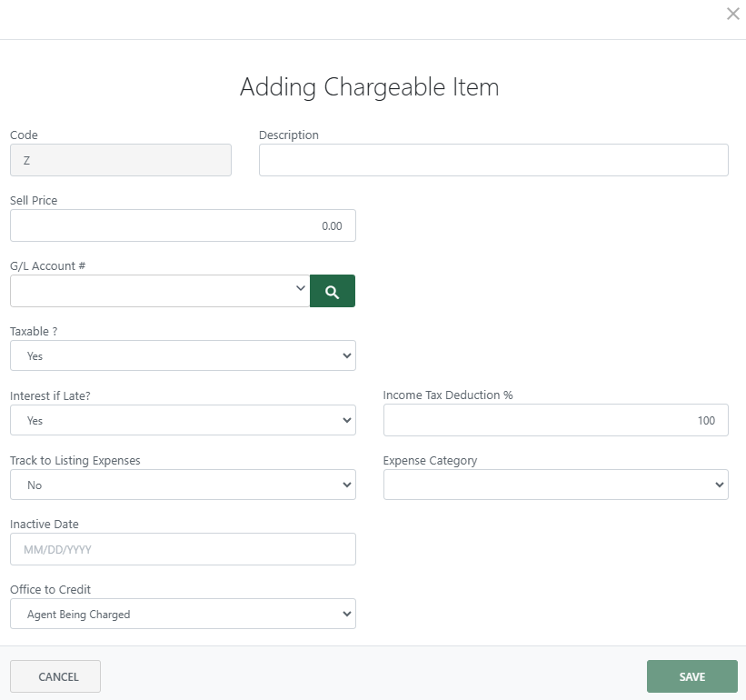This screenshot has width=746, height=700.
Task: Click the Adding Chargeable Item title
Action: pos(369,87)
